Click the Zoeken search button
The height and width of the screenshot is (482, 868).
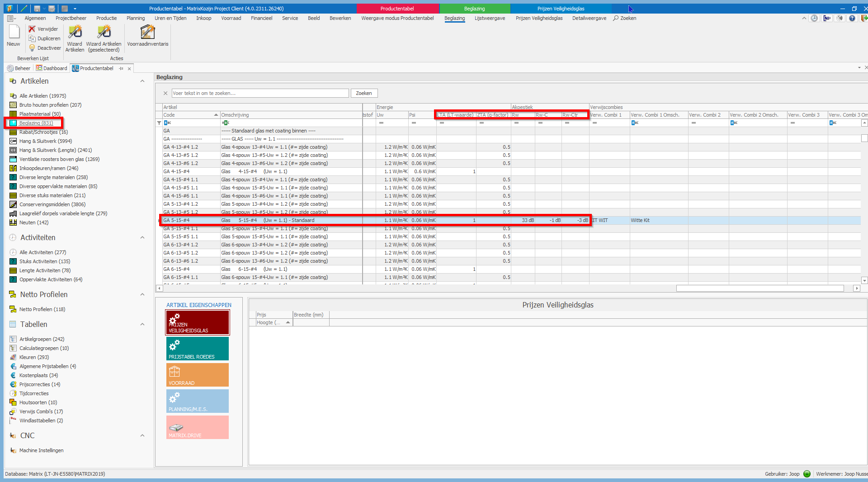(x=364, y=93)
